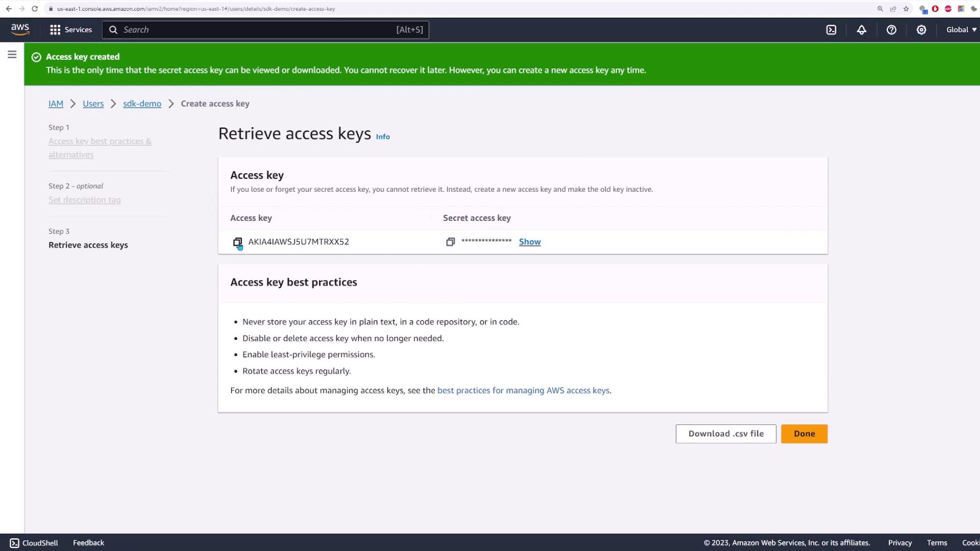Image resolution: width=980 pixels, height=551 pixels.
Task: Click the browser back arrow
Action: [9, 9]
